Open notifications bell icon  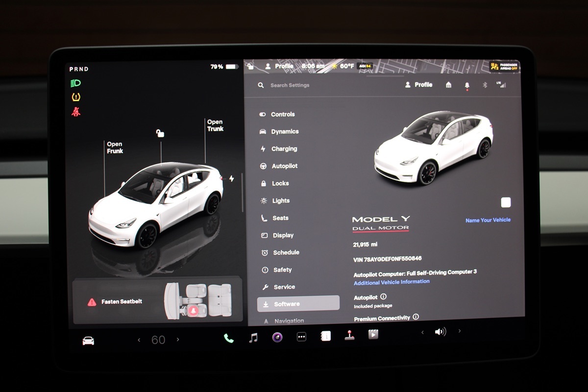(x=466, y=85)
